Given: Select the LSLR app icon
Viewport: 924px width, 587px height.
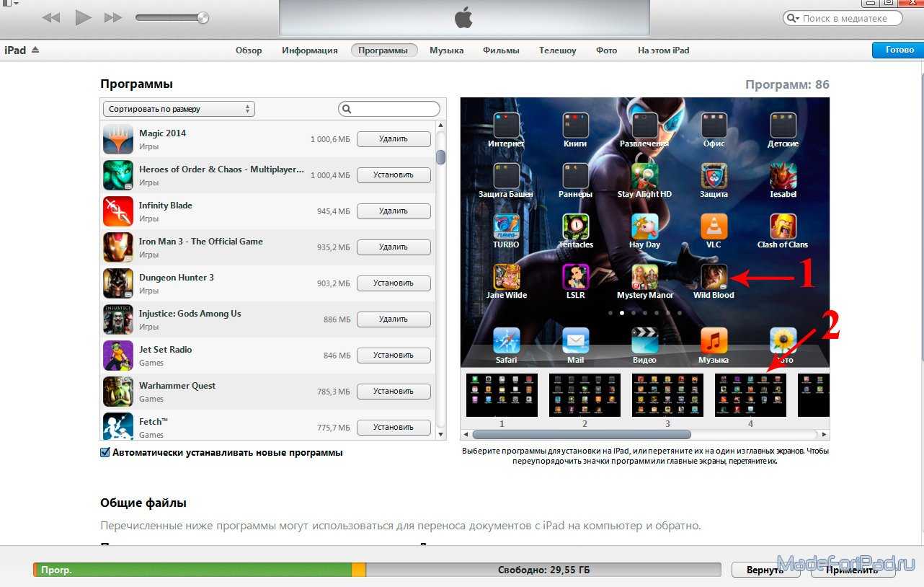Looking at the screenshot, I should click(x=575, y=277).
